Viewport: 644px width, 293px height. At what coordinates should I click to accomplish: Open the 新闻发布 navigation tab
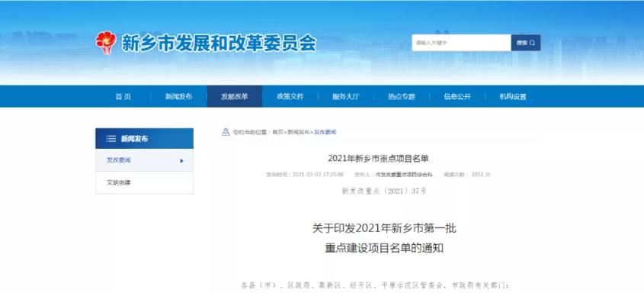(x=178, y=97)
